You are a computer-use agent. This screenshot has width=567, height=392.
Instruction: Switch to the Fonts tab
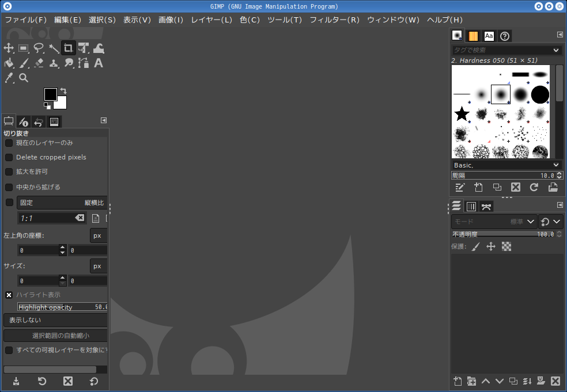[x=489, y=36]
